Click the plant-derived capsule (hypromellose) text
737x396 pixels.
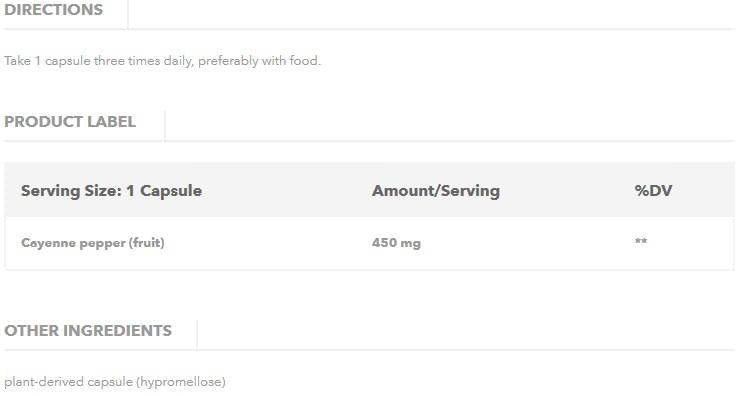click(x=115, y=382)
